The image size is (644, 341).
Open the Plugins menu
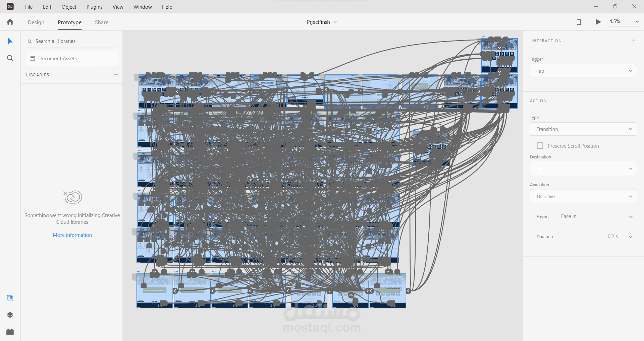95,7
